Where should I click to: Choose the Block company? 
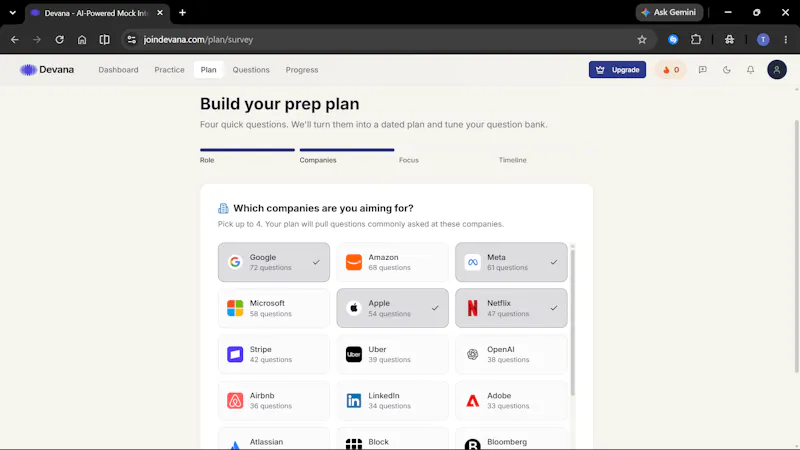392,439
